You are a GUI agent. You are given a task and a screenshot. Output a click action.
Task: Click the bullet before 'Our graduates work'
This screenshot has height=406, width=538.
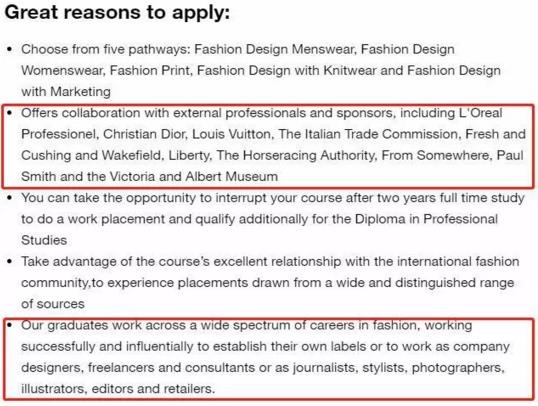9,325
